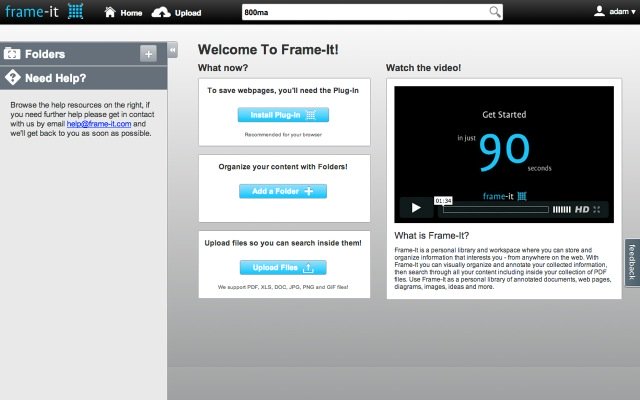Click the folder icon beside Folders
Image resolution: width=640 pixels, height=400 pixels.
tap(12, 53)
